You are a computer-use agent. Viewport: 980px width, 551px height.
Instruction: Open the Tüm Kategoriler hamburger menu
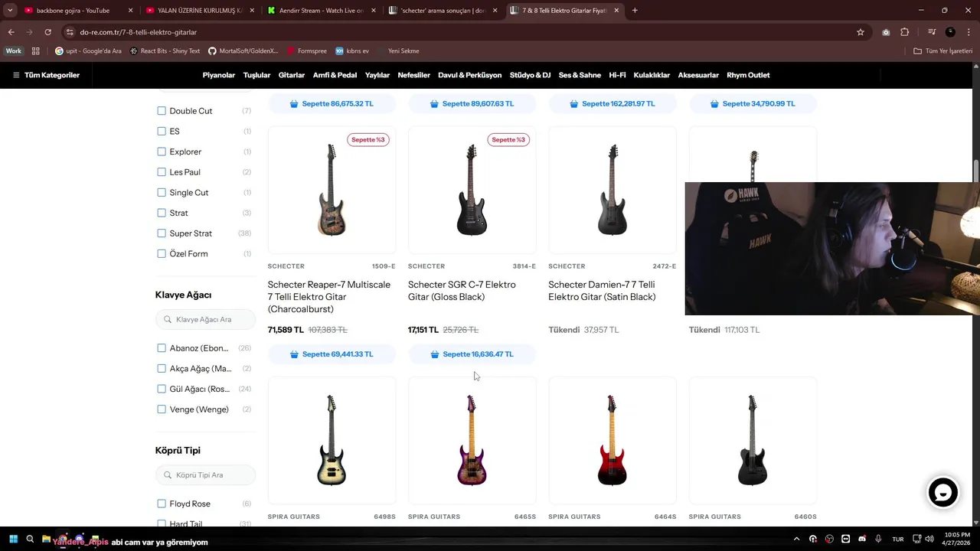pyautogui.click(x=46, y=75)
